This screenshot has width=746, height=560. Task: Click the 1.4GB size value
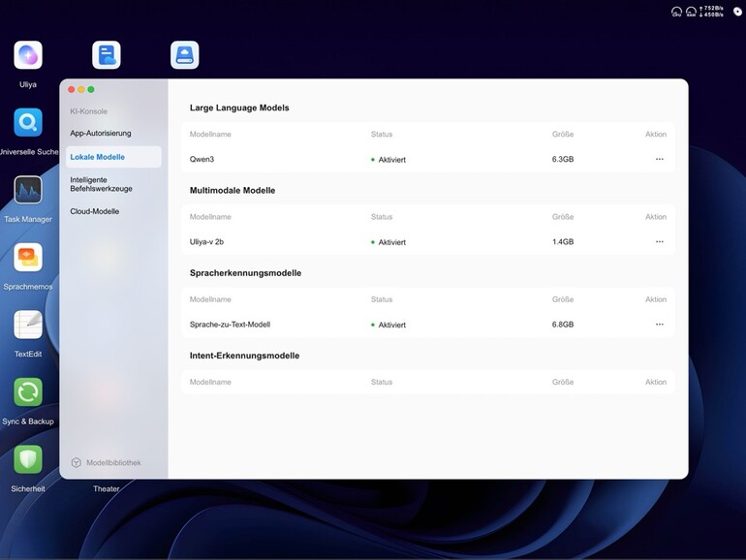pyautogui.click(x=563, y=241)
